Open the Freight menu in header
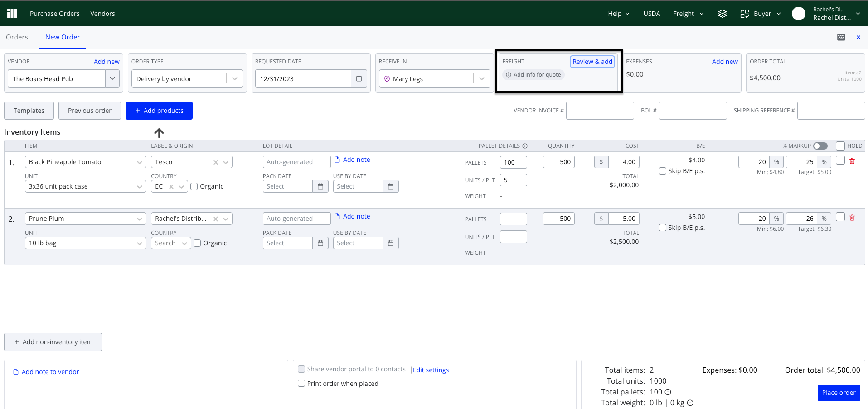 688,14
